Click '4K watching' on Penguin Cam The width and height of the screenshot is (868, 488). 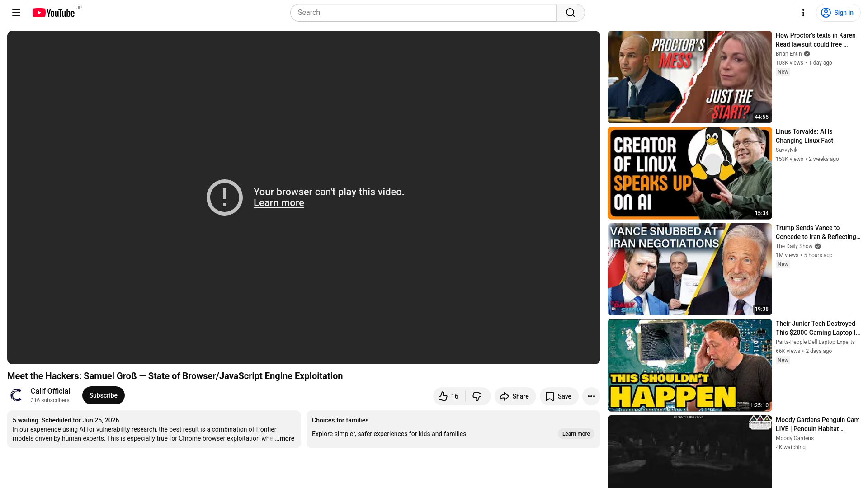pos(791,447)
